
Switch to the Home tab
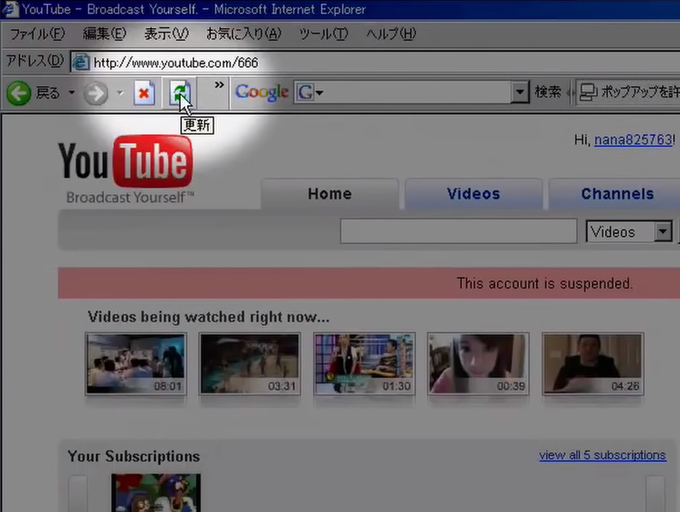330,194
